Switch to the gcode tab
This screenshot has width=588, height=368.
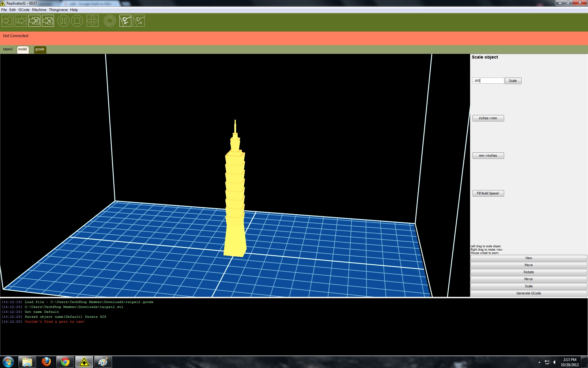40,49
